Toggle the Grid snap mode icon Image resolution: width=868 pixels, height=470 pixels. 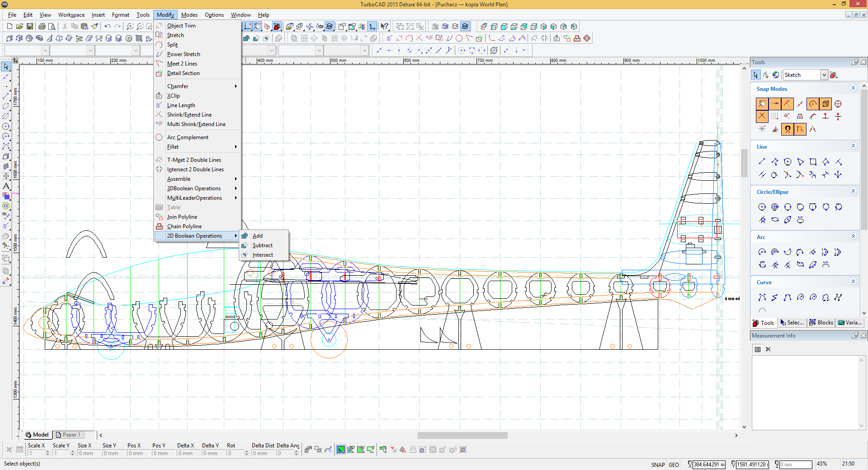pos(775,117)
